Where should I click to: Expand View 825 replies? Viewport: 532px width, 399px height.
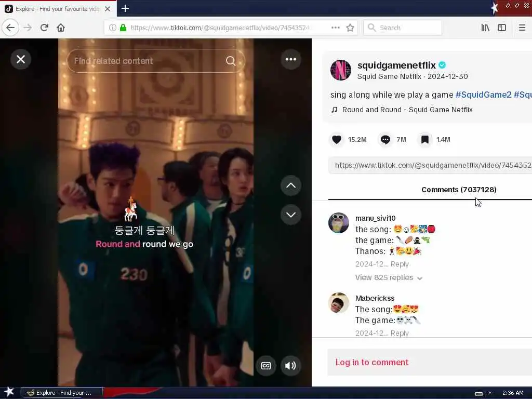(x=389, y=277)
